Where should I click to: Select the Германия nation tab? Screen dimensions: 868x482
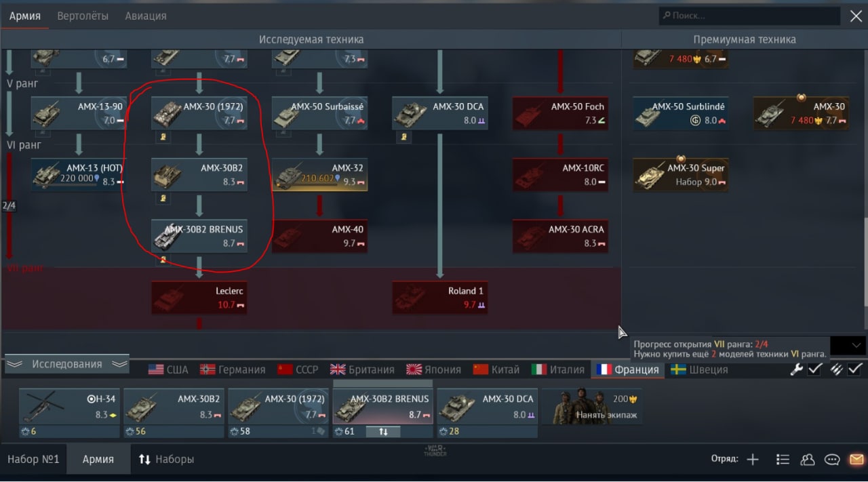(x=233, y=369)
